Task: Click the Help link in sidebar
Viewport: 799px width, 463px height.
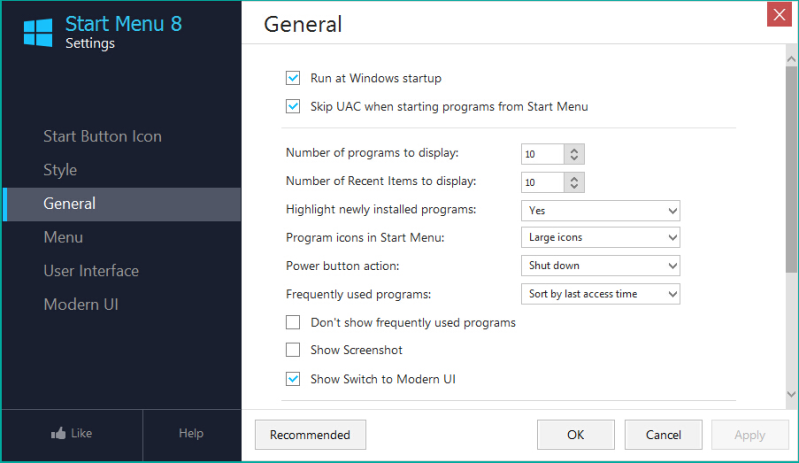Action: point(191,433)
